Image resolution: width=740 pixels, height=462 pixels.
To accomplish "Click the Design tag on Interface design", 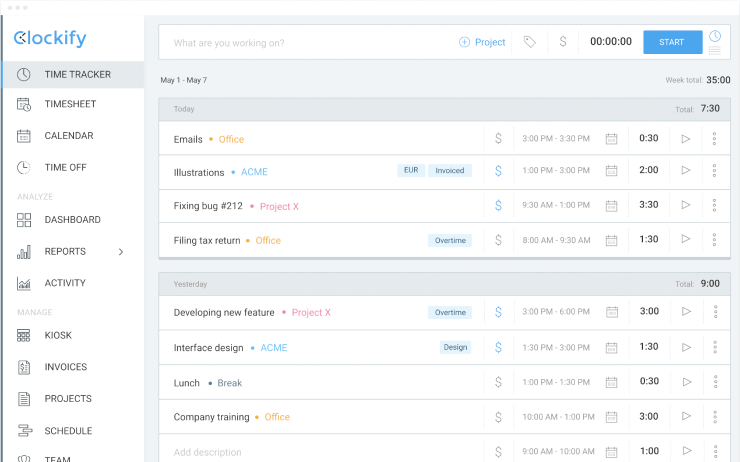I will 455,347.
